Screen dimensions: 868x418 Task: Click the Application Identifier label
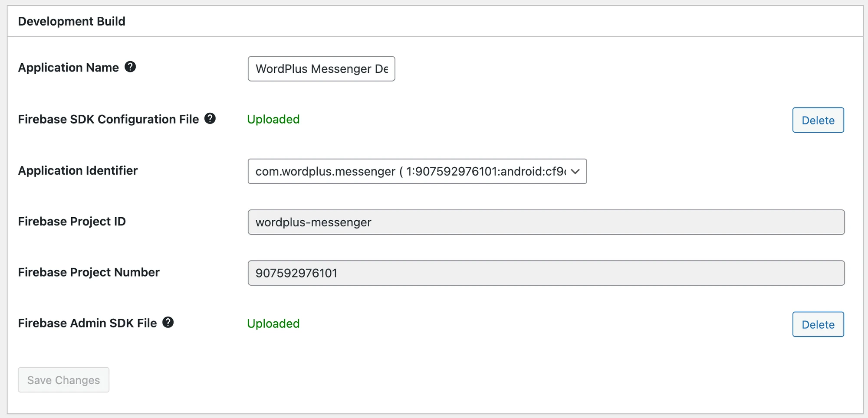click(x=78, y=170)
